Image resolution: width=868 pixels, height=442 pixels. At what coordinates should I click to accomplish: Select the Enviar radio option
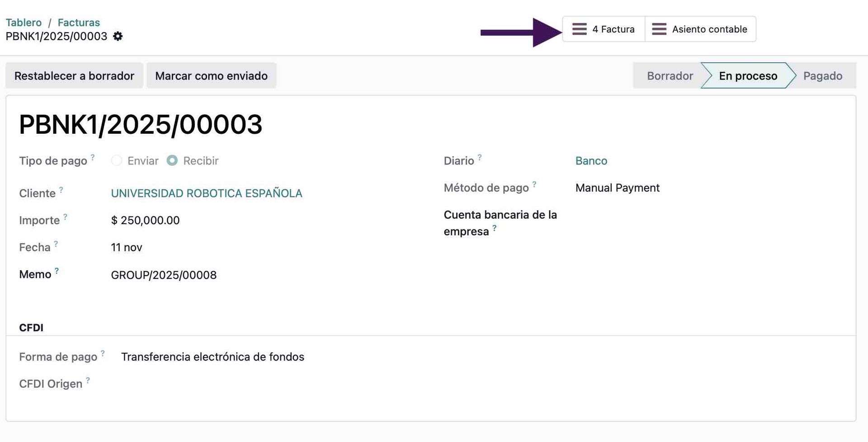coord(116,160)
